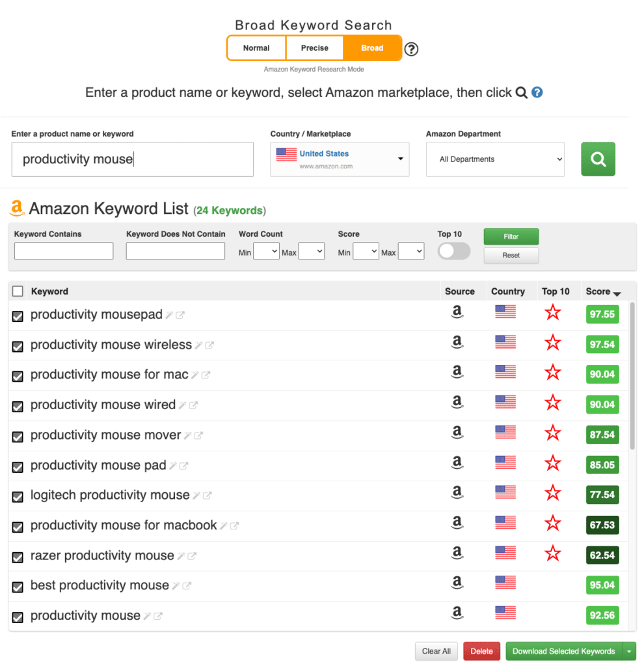Open the Word Count Min dropdown
Image resolution: width=644 pixels, height=666 pixels.
coord(266,252)
